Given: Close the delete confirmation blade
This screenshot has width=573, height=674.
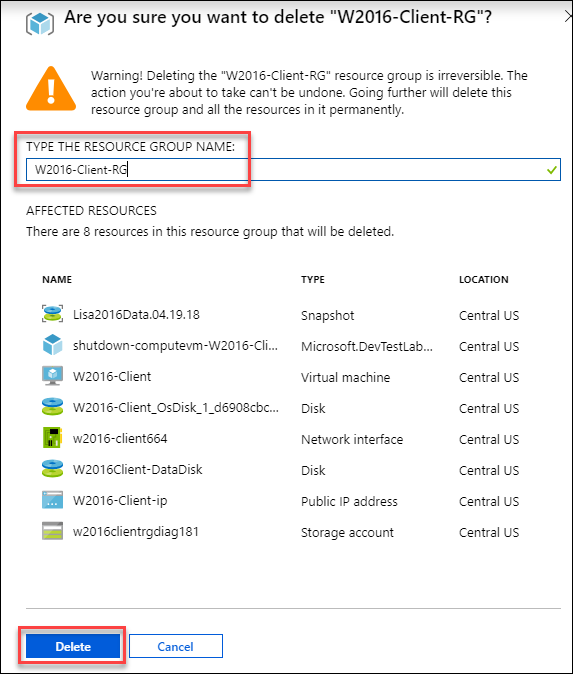Looking at the screenshot, I should tap(568, 17).
